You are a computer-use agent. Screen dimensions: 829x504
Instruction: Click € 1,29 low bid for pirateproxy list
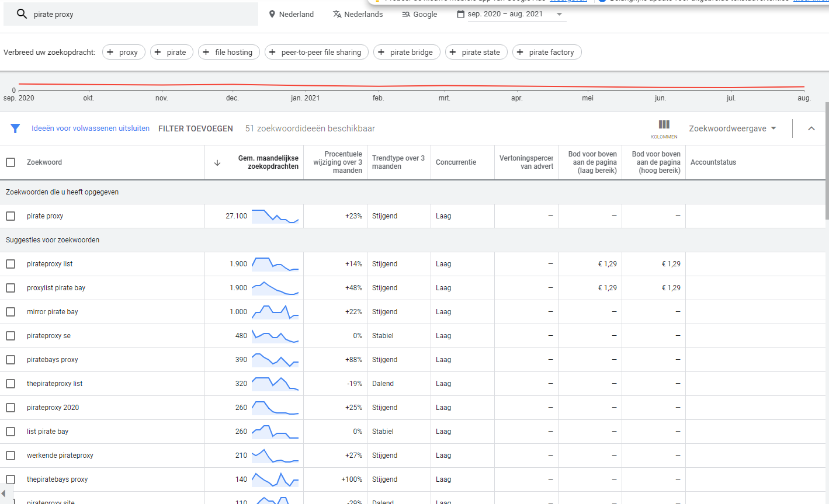607,264
